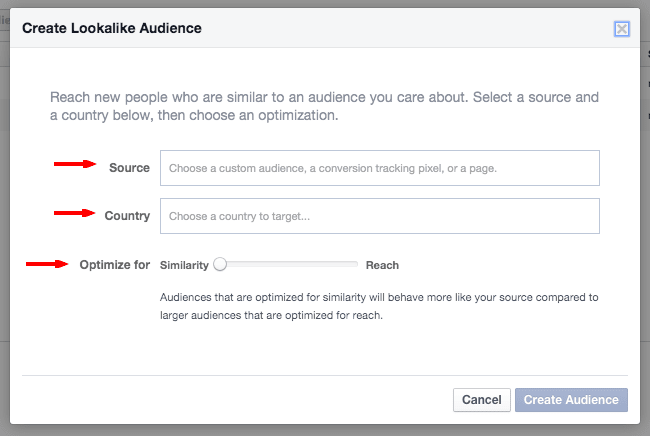Select the Similarity end label of slider
Viewport: 650px width, 436px height.
pos(184,265)
